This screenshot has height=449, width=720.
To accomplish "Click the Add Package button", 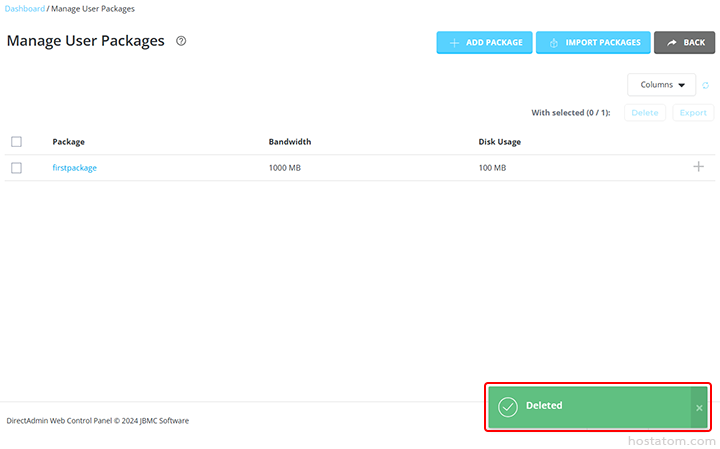I will [484, 43].
